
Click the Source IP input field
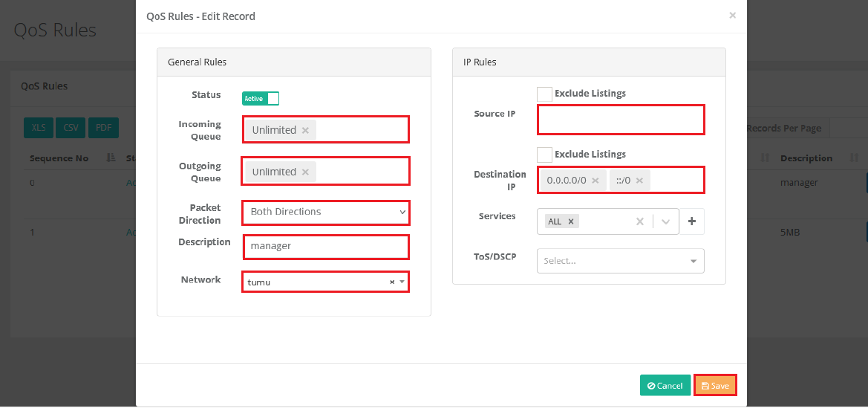point(620,120)
